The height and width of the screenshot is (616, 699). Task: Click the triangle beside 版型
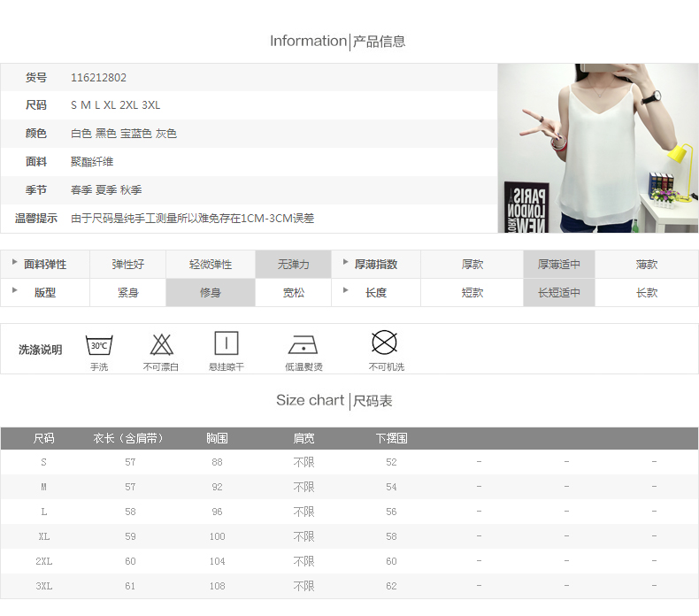[14, 290]
